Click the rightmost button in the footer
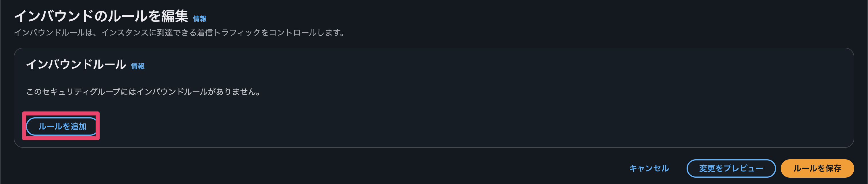This screenshot has height=184, width=868. pos(817,168)
